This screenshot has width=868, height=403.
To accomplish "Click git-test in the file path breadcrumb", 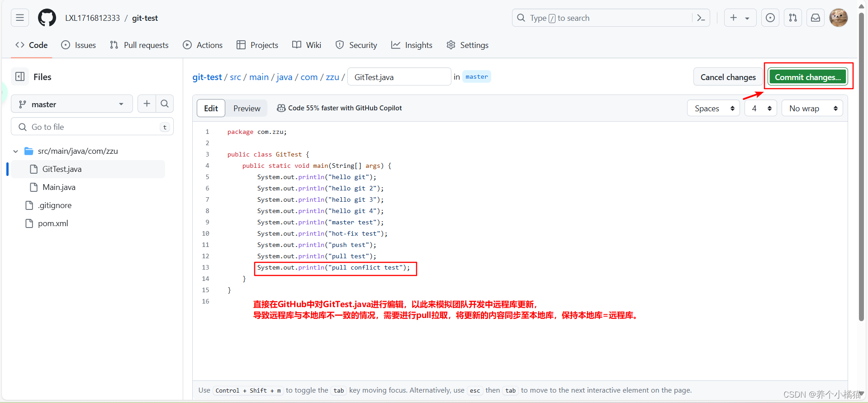I will [207, 77].
